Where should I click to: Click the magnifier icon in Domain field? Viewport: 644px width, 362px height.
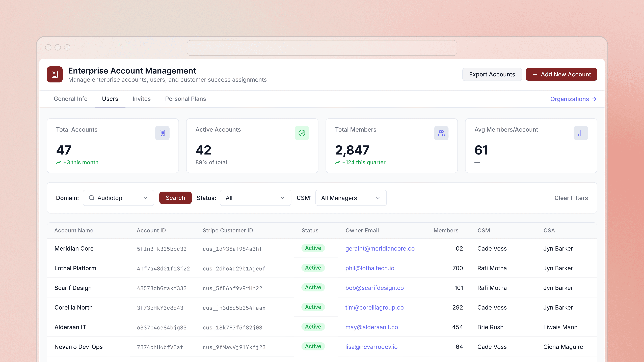click(x=92, y=198)
